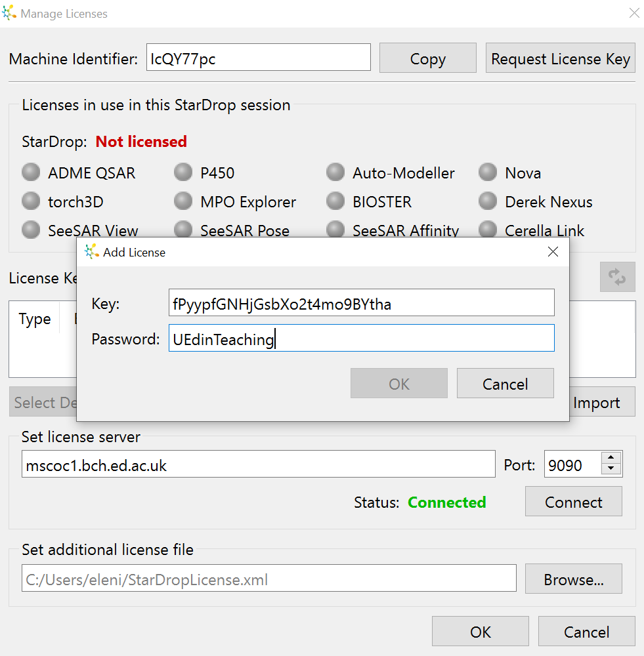The width and height of the screenshot is (644, 656).
Task: Click the Derek Nexus status indicator
Action: point(488,201)
